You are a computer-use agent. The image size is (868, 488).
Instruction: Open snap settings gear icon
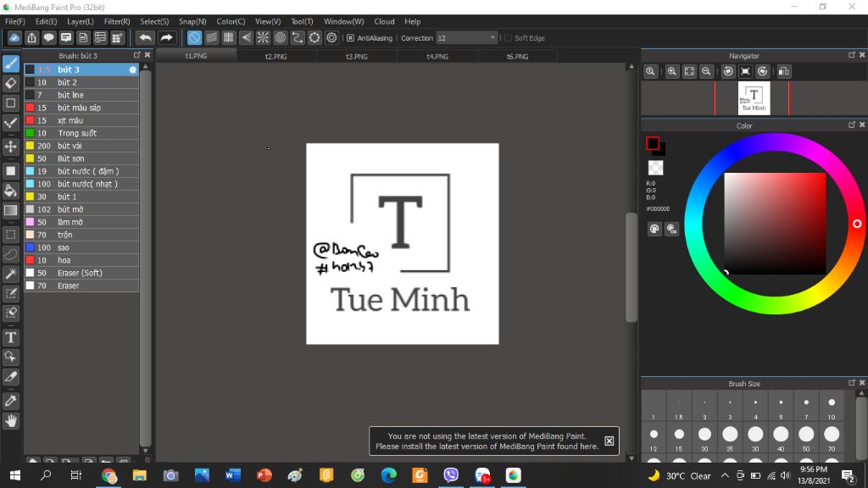tap(331, 37)
